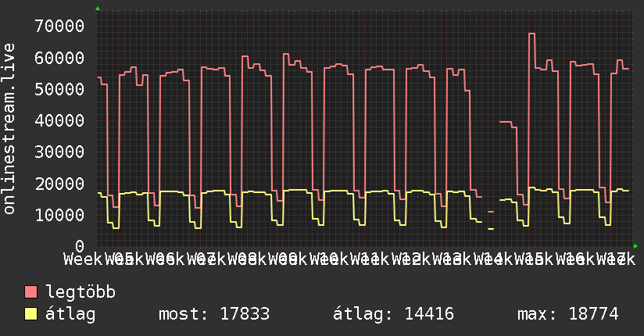Click the green arrow at top of y-axis
This screenshot has width=644, height=336.
[98, 9]
